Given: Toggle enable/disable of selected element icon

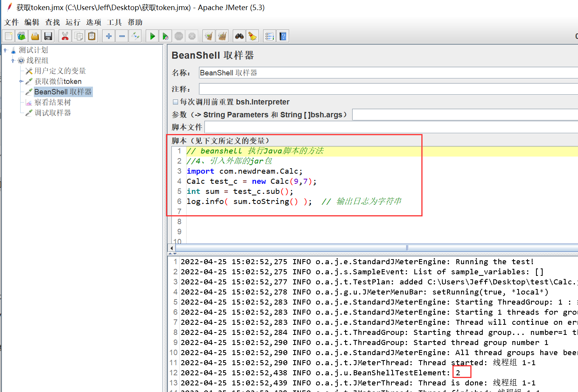Looking at the screenshot, I should coord(135,36).
